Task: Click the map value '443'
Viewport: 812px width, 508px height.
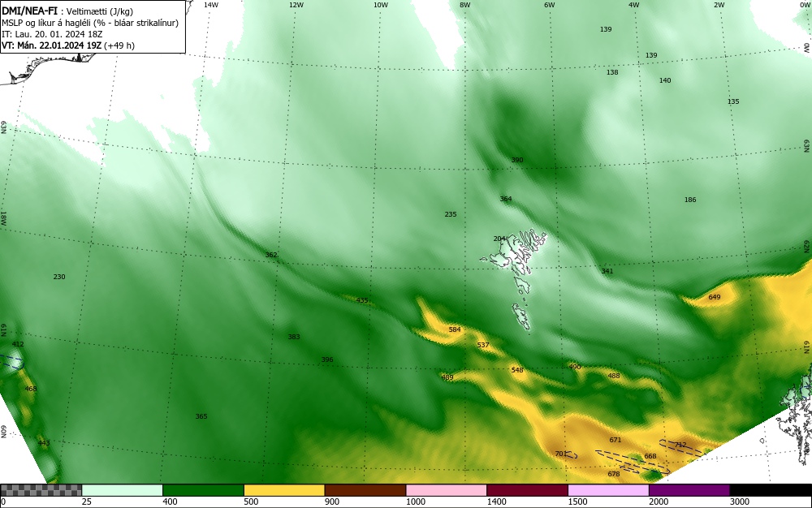Action: coord(44,443)
